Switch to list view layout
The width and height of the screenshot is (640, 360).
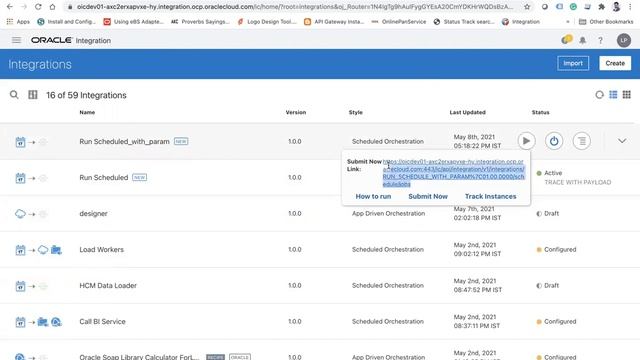pyautogui.click(x=613, y=95)
